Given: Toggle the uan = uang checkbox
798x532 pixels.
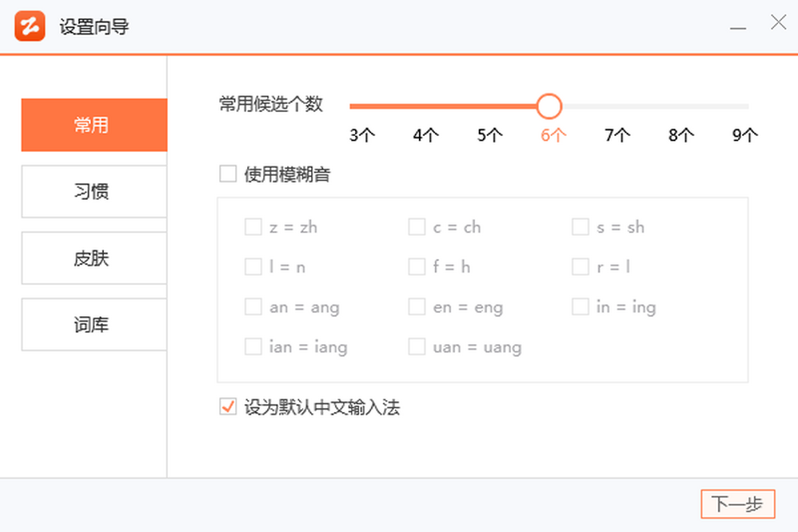Looking at the screenshot, I should click(x=417, y=347).
